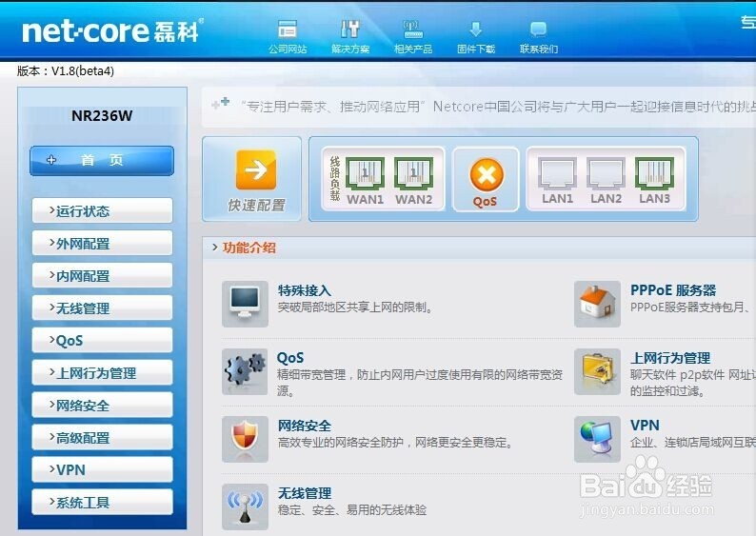Click the 稳定、安全、易用的无线体验 description

352,510
